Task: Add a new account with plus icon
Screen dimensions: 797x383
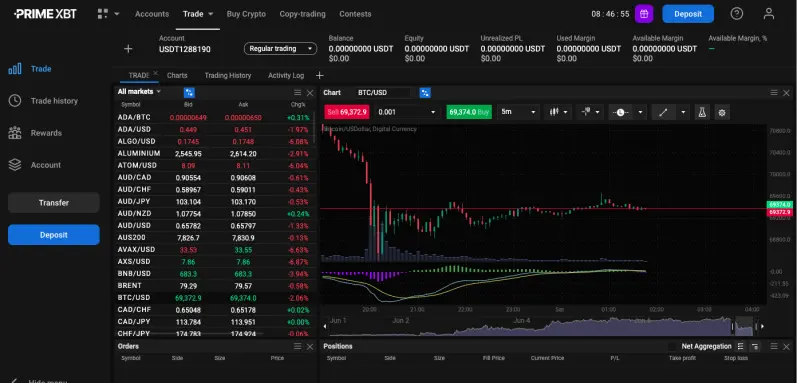Action: (x=128, y=49)
